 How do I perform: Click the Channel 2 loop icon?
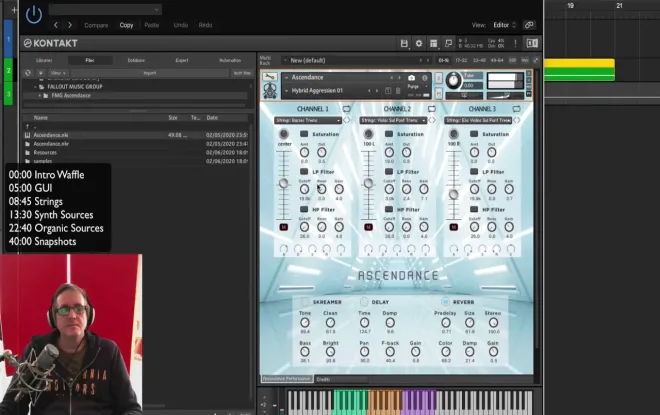[x=431, y=109]
